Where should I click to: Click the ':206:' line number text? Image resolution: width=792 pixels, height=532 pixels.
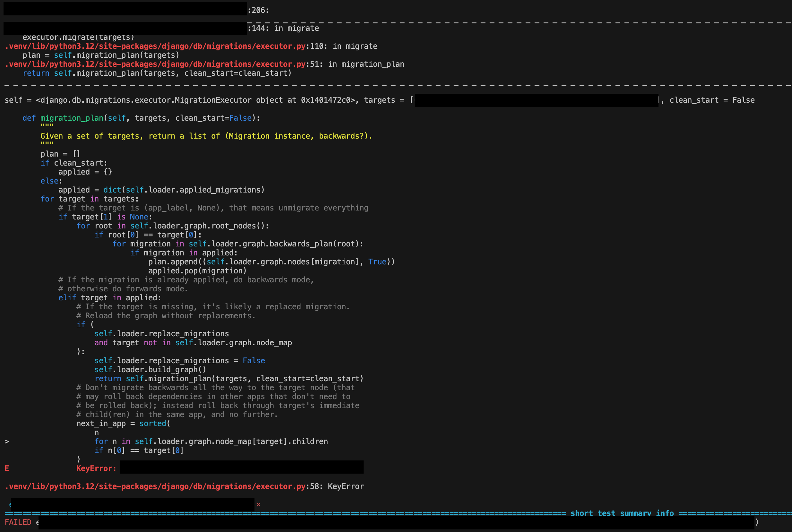click(258, 10)
